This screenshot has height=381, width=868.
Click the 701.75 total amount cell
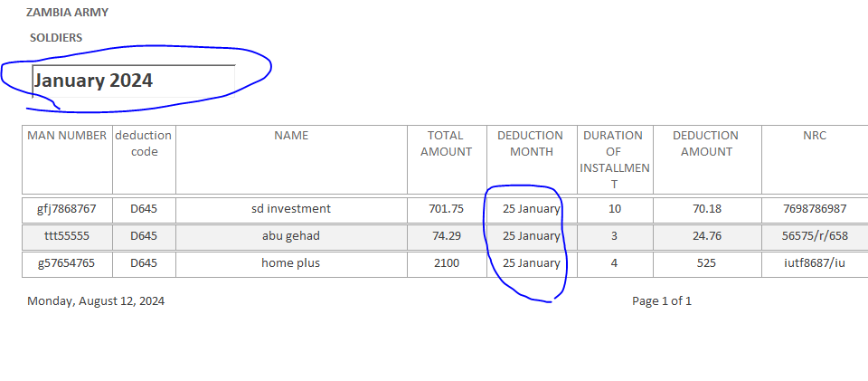pyautogui.click(x=446, y=209)
